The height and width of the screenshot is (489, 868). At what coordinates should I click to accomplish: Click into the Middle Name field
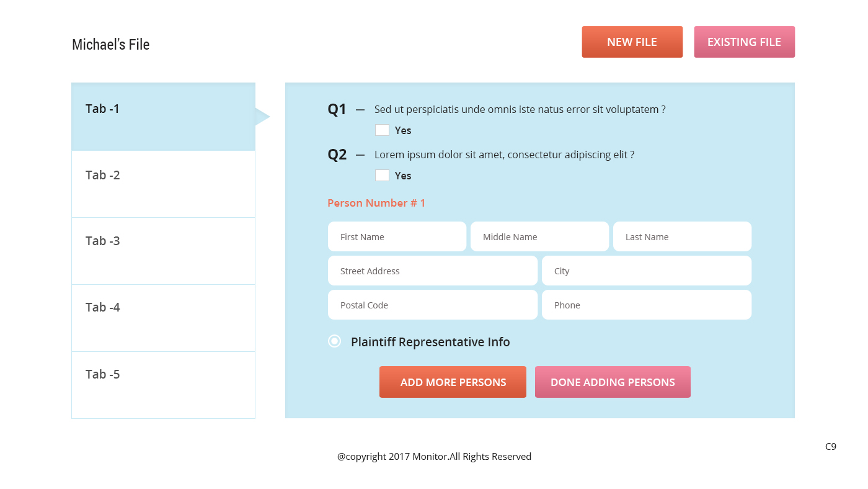(539, 237)
